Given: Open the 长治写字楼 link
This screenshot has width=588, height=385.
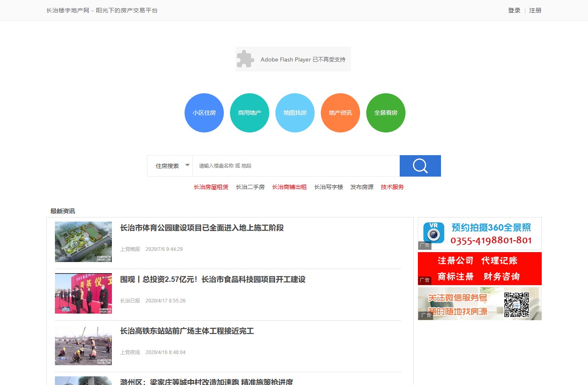Looking at the screenshot, I should [329, 187].
